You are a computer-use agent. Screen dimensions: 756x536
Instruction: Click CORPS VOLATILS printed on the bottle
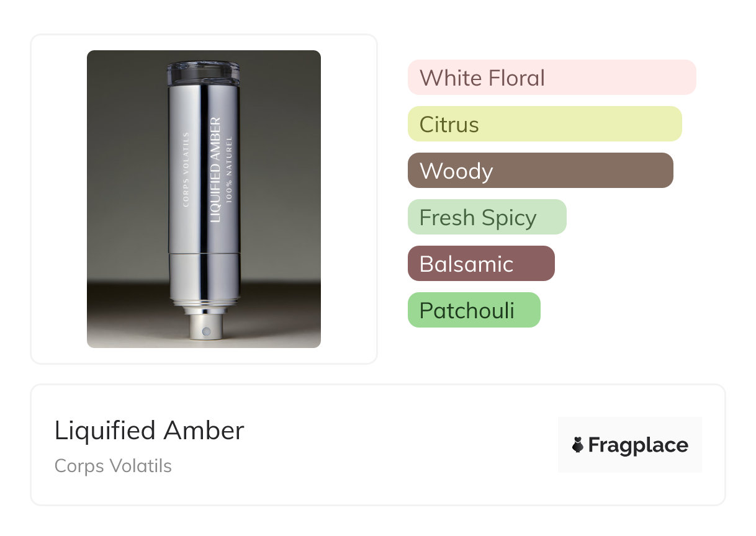click(187, 169)
